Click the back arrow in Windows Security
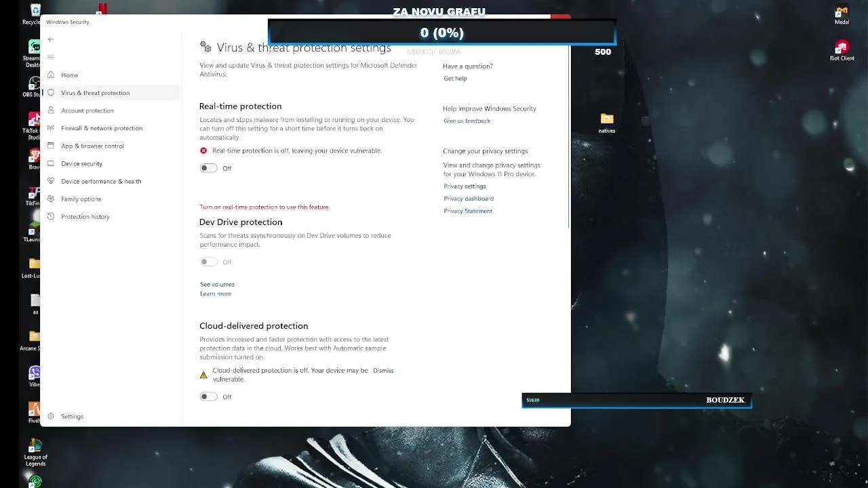 [x=50, y=39]
